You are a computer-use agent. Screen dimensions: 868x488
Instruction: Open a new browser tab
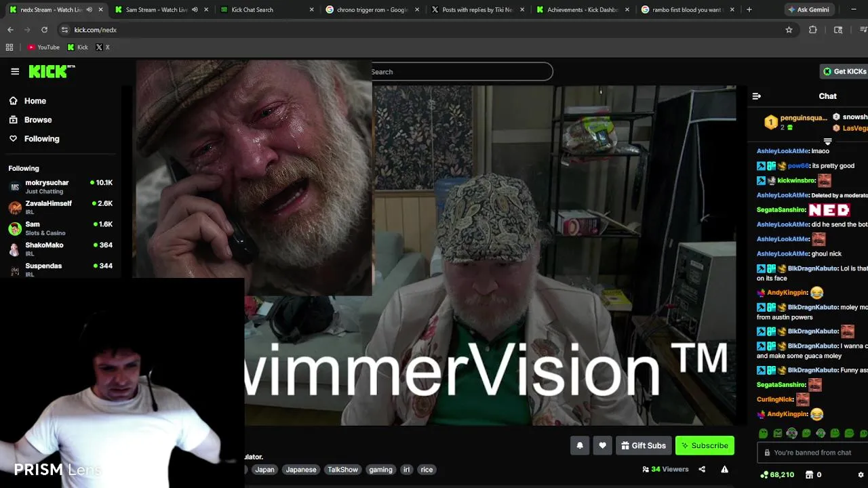coord(749,9)
